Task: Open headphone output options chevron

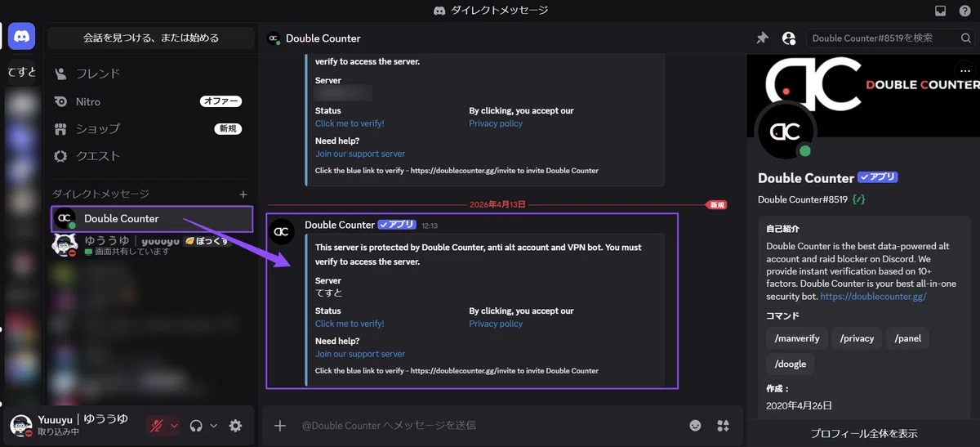Action: tap(213, 425)
